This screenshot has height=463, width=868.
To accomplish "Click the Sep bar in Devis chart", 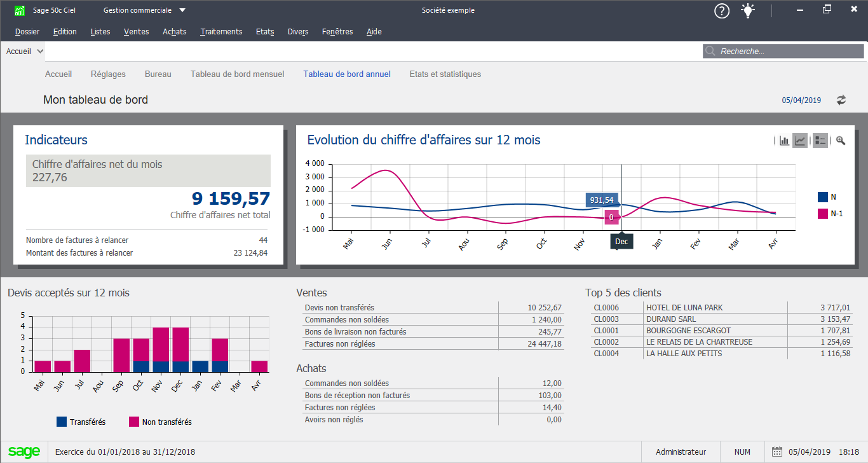I will click(x=121, y=356).
